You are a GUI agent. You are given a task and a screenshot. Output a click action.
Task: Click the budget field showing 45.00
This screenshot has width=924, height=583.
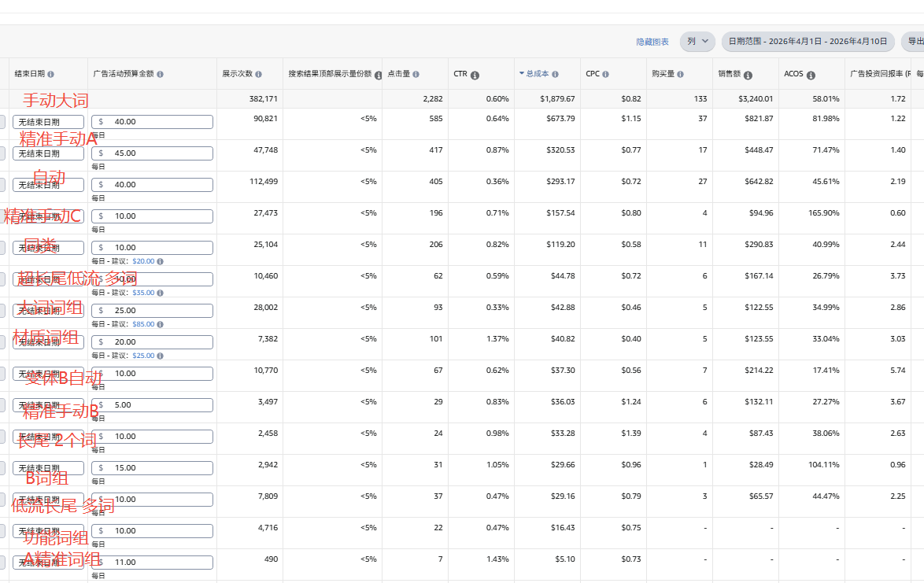tap(152, 153)
